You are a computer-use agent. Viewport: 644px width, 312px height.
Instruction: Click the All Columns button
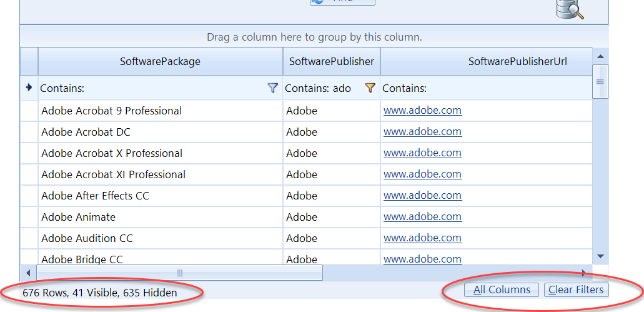[502, 289]
